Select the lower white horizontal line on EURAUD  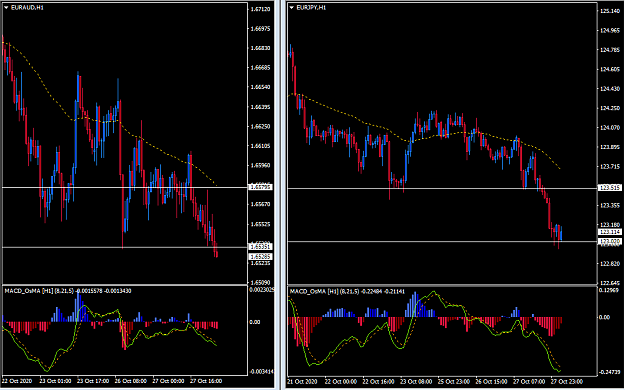tap(125, 247)
